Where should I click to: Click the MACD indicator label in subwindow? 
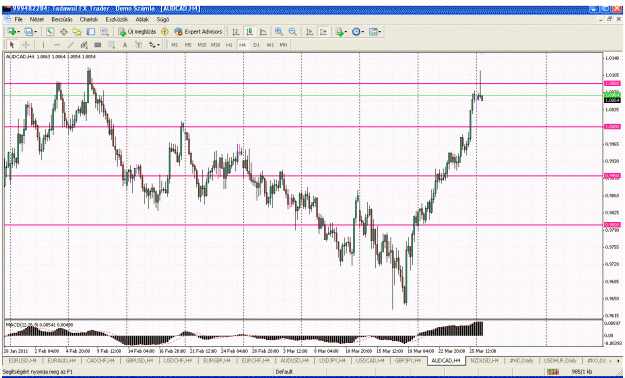pos(39,325)
